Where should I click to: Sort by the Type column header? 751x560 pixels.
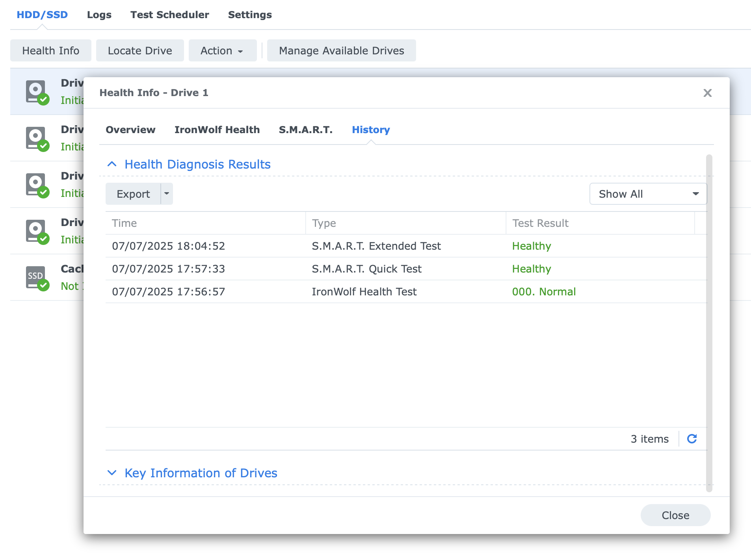pyautogui.click(x=406, y=223)
